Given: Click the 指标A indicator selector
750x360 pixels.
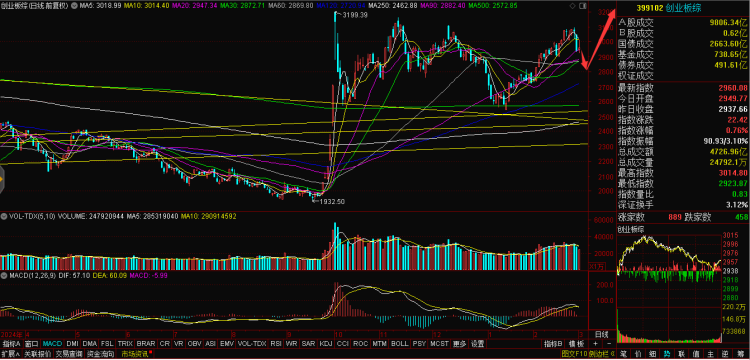Looking at the screenshot, I should click(11, 344).
